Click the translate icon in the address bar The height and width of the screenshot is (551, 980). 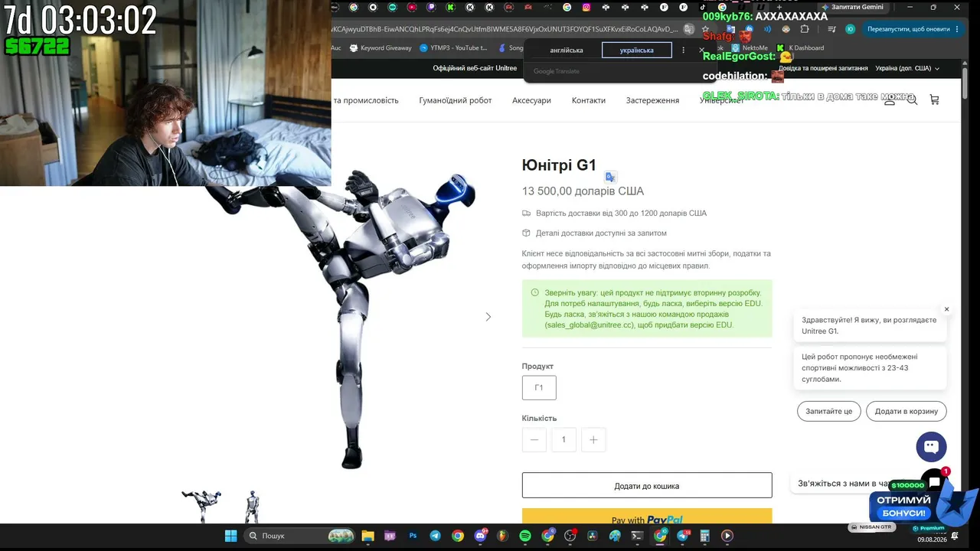pyautogui.click(x=689, y=29)
